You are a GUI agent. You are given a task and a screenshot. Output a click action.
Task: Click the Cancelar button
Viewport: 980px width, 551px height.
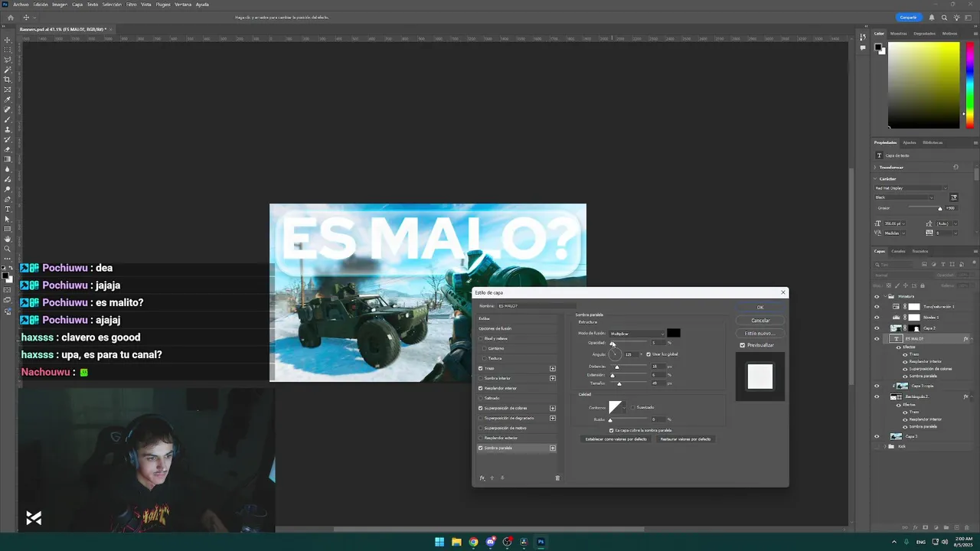point(760,321)
